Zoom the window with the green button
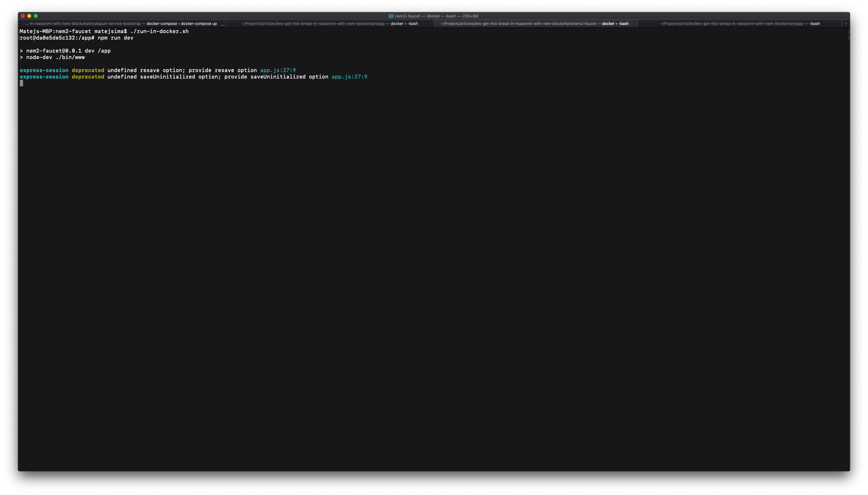Screen dimensions: 868x495 click(36, 16)
